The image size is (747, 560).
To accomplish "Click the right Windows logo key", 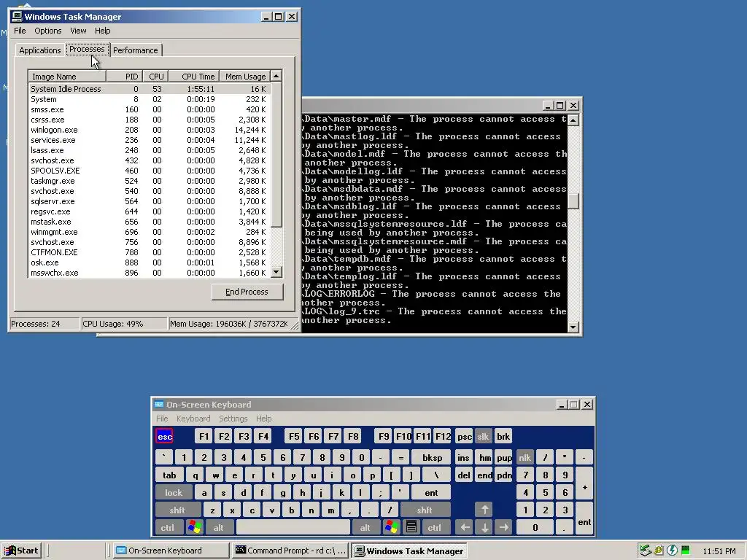I will 392,527.
